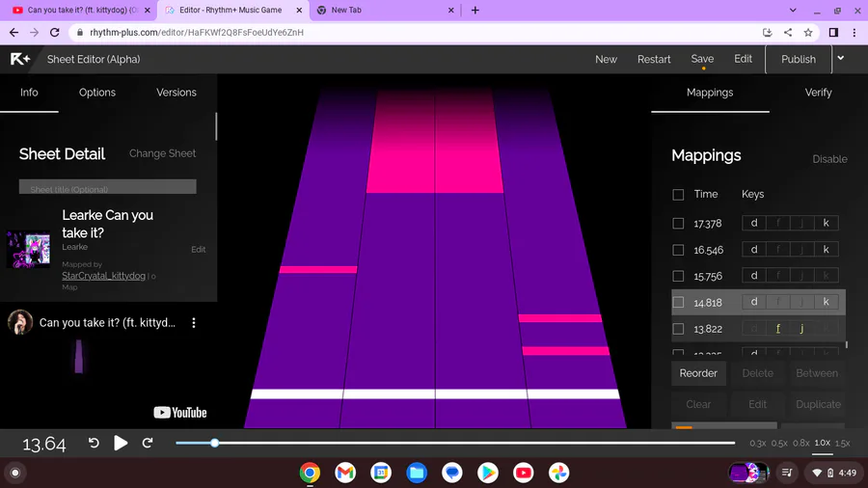868x488 pixels.
Task: Toggle the f key in 13.822 row
Action: (x=777, y=329)
